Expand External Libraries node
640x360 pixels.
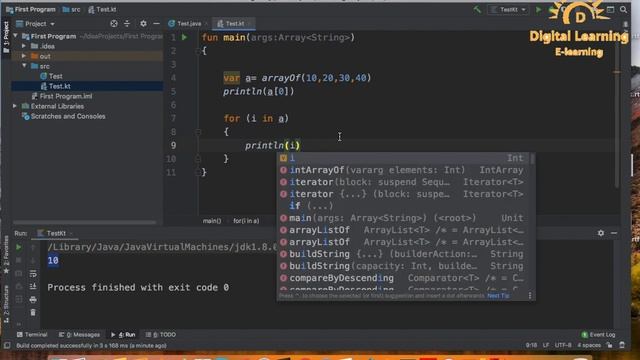tap(15, 106)
